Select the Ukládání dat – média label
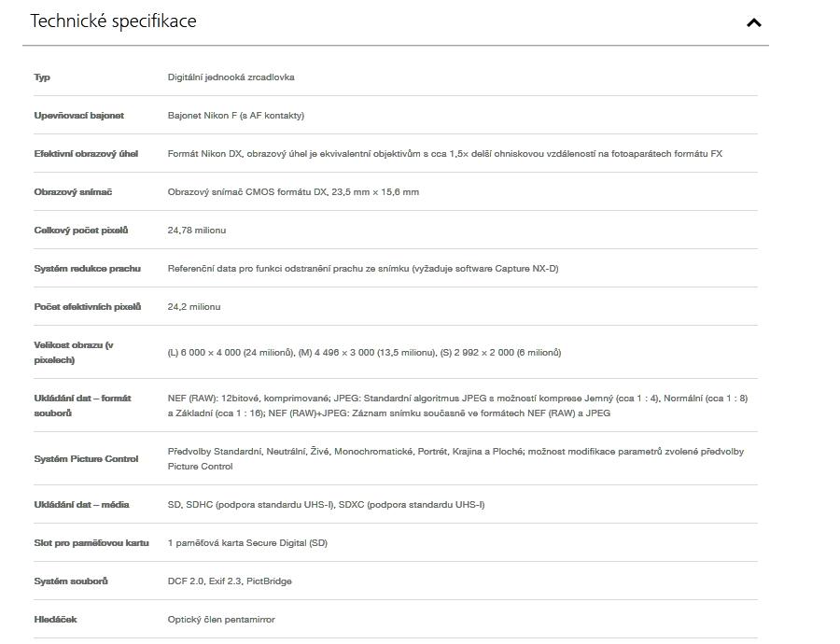Viewport: 840px width, 644px height. click(81, 505)
